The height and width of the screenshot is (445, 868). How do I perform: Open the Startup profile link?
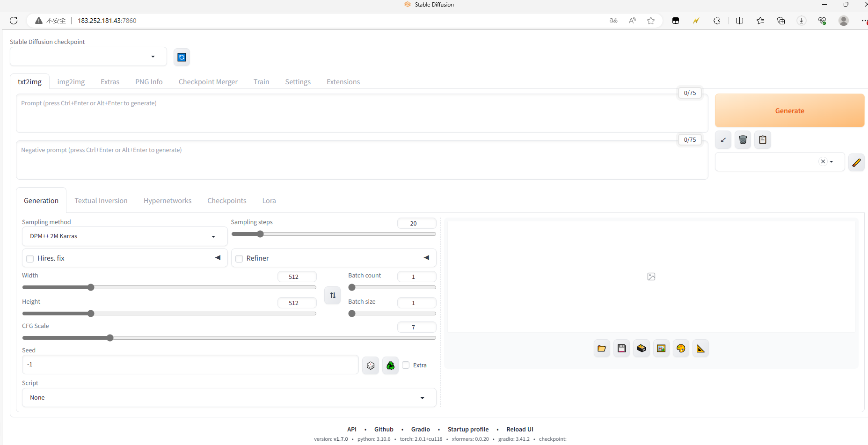[468, 429]
